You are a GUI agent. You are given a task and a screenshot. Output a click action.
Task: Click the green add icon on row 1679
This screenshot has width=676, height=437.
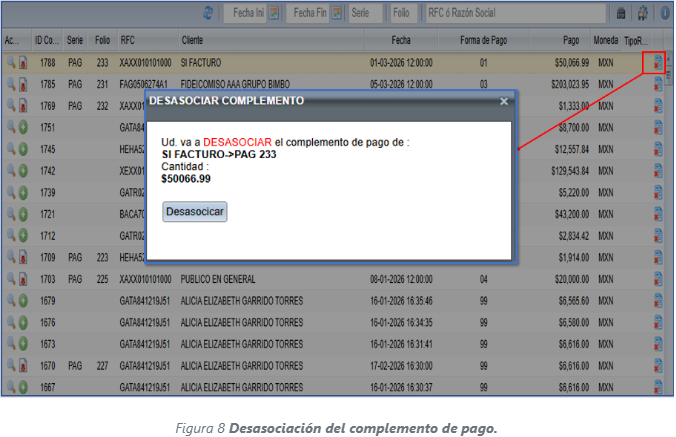(22, 300)
